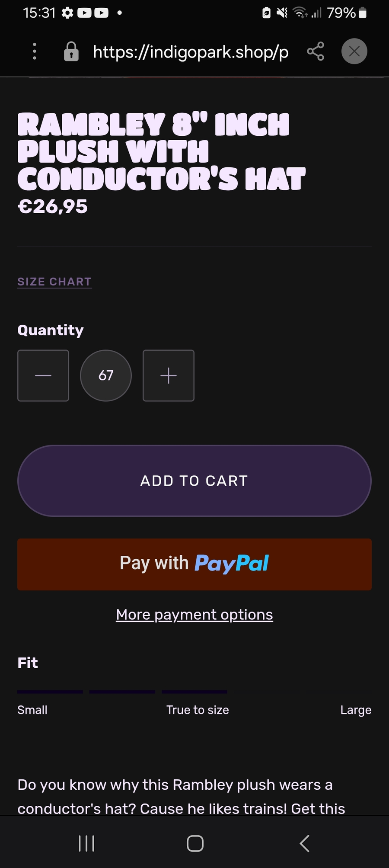Tap the muted sound status icon
The width and height of the screenshot is (389, 868).
coord(282,13)
